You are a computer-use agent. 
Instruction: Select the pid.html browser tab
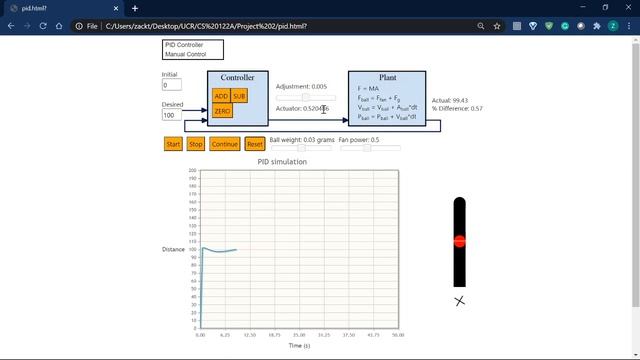63,9
